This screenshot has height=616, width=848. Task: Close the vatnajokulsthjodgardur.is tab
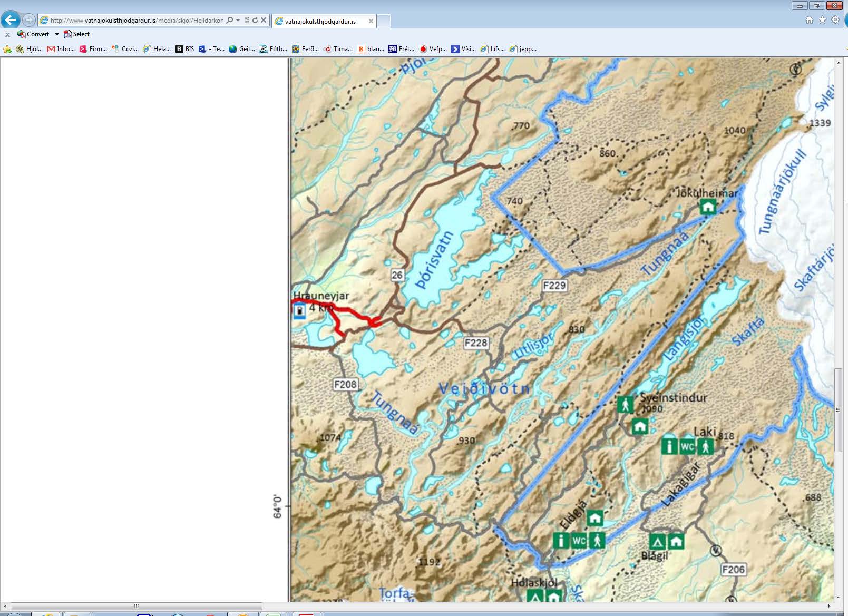click(371, 21)
